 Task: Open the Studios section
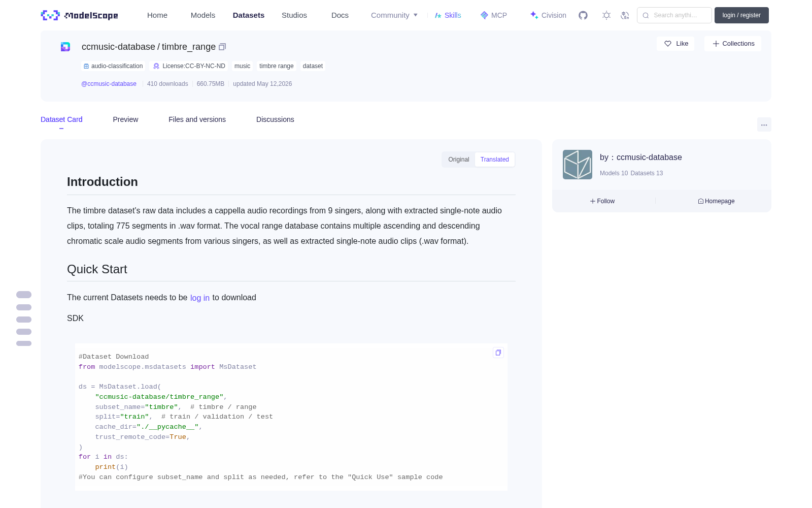coord(294,15)
